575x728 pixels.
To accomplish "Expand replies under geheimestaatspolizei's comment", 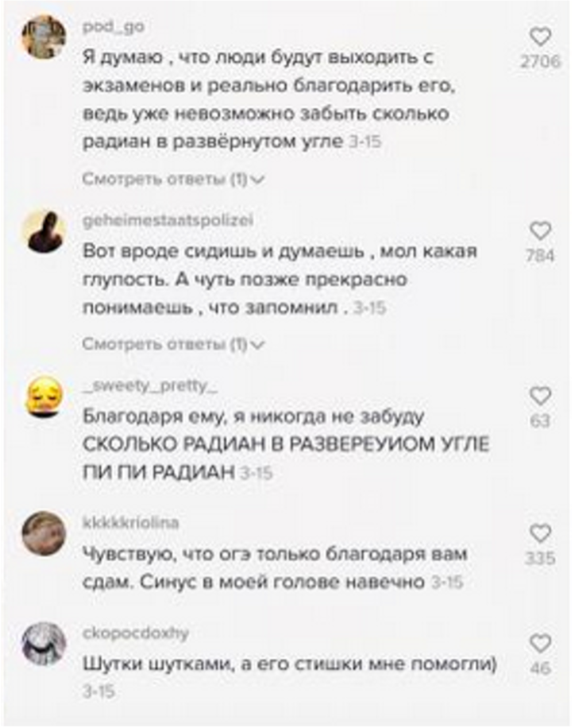I will pyautogui.click(x=173, y=344).
